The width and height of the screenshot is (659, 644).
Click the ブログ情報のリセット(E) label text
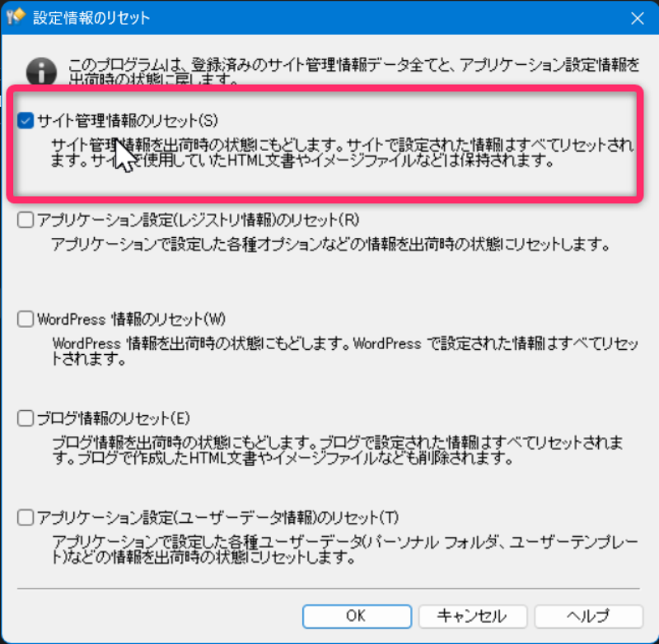tap(114, 418)
